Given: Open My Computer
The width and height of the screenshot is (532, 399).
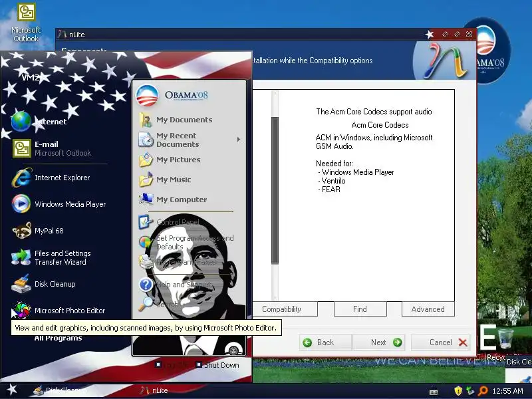Looking at the screenshot, I should click(x=173, y=199).
